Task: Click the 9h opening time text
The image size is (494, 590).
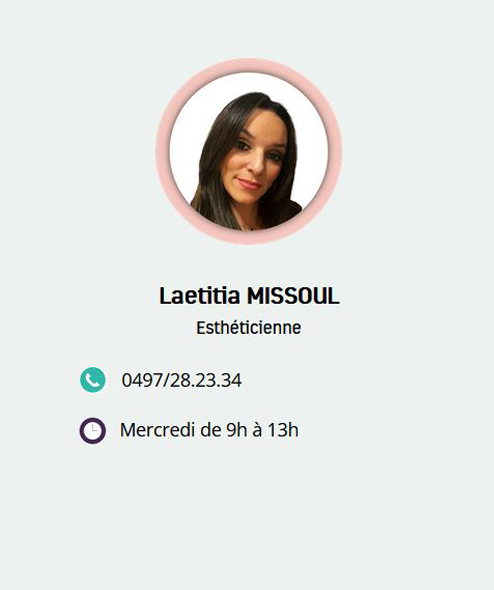Action: [237, 430]
